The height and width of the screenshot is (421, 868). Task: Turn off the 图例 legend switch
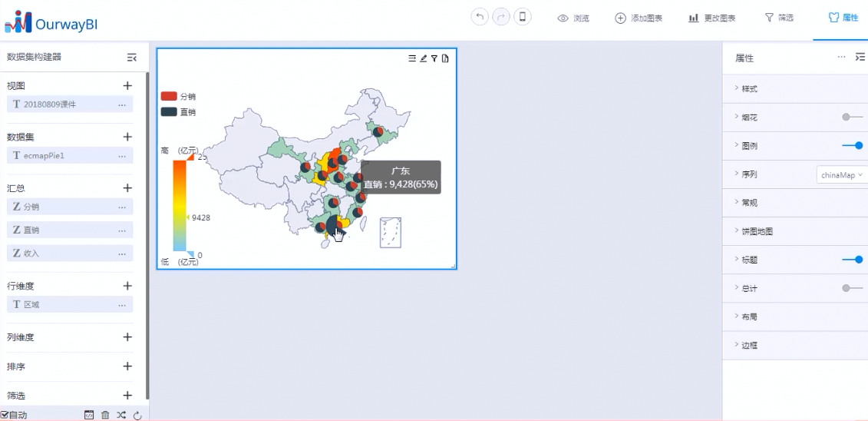click(852, 145)
